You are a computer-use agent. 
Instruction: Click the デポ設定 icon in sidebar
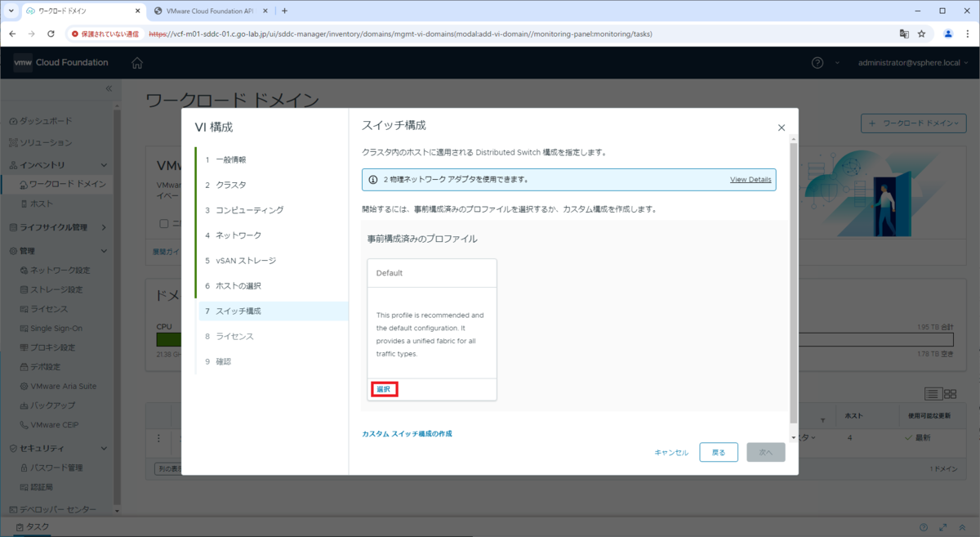tap(24, 367)
